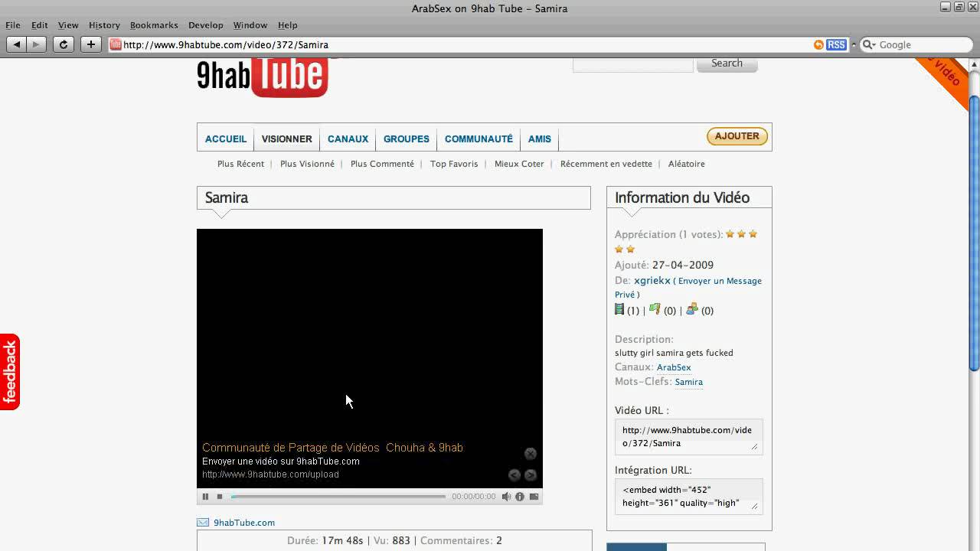Go forward with browser forward arrow
The height and width of the screenshot is (551, 980).
36,44
